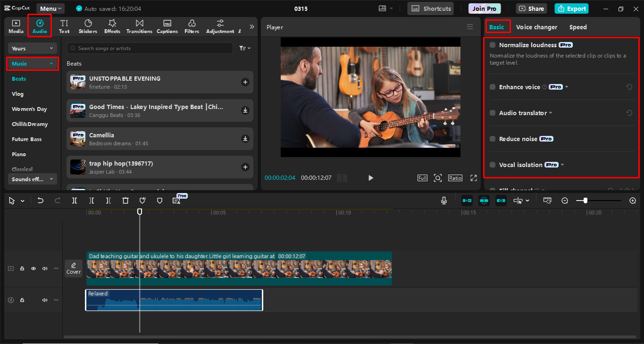Screen dimensions: 644x344
Task: Enable the Reduce noise option
Action: pyautogui.click(x=492, y=139)
